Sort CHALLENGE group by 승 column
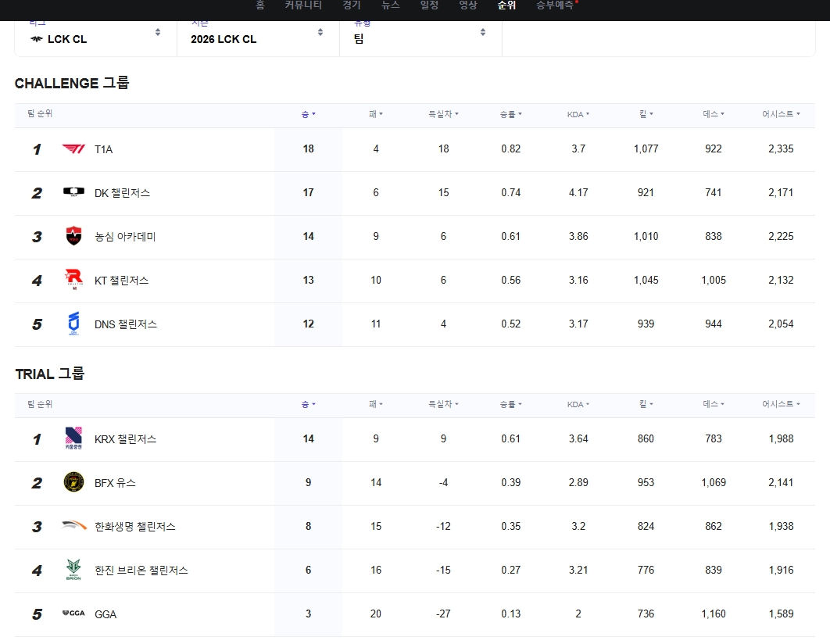The image size is (830, 644). [x=308, y=114]
